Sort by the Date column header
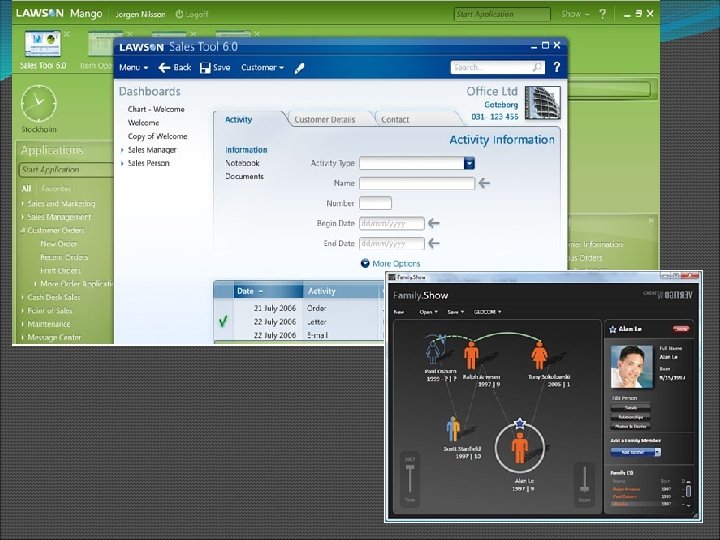 pyautogui.click(x=269, y=291)
